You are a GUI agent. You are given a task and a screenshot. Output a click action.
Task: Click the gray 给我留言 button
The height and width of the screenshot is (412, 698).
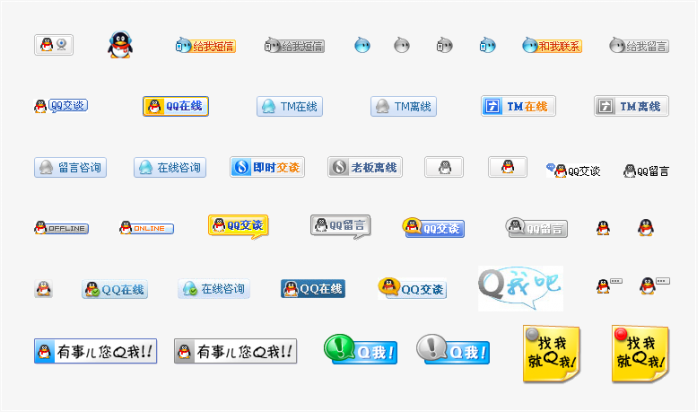click(639, 45)
